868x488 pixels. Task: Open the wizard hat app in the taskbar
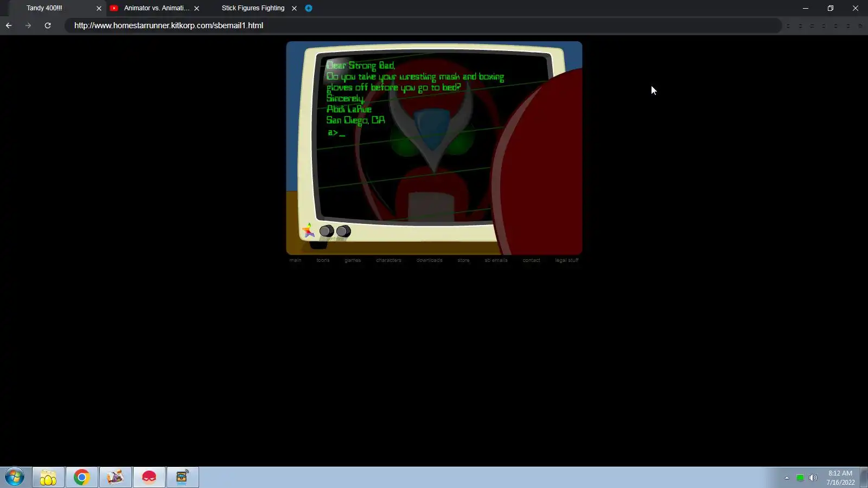coord(115,477)
